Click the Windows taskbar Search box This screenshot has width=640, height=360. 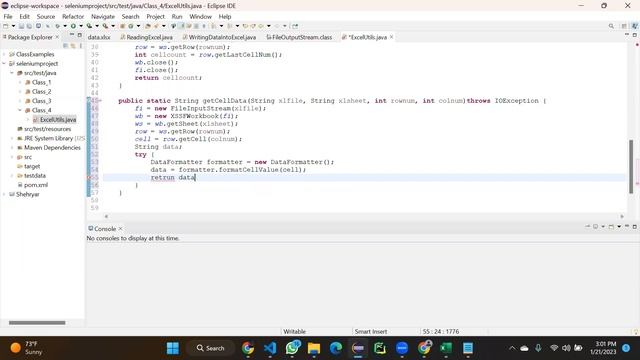coord(210,348)
